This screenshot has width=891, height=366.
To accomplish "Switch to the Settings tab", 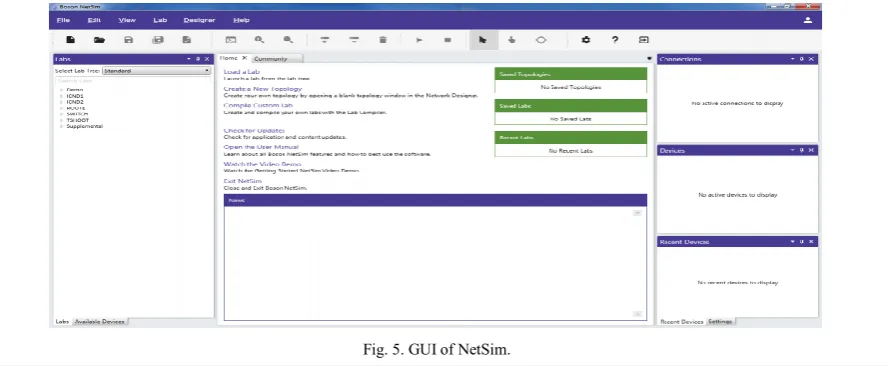I will click(720, 322).
